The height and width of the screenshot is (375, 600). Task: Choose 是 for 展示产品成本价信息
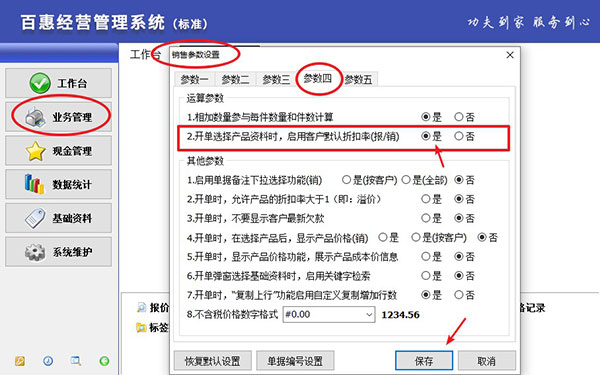tap(426, 256)
